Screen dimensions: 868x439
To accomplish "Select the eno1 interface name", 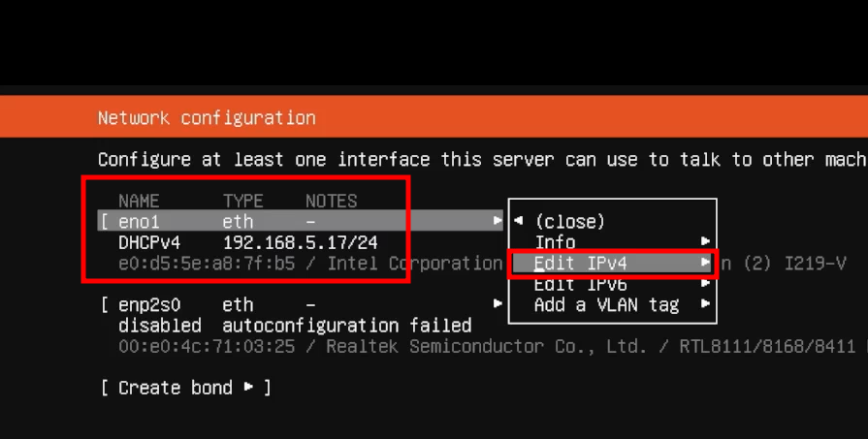I will pos(139,222).
